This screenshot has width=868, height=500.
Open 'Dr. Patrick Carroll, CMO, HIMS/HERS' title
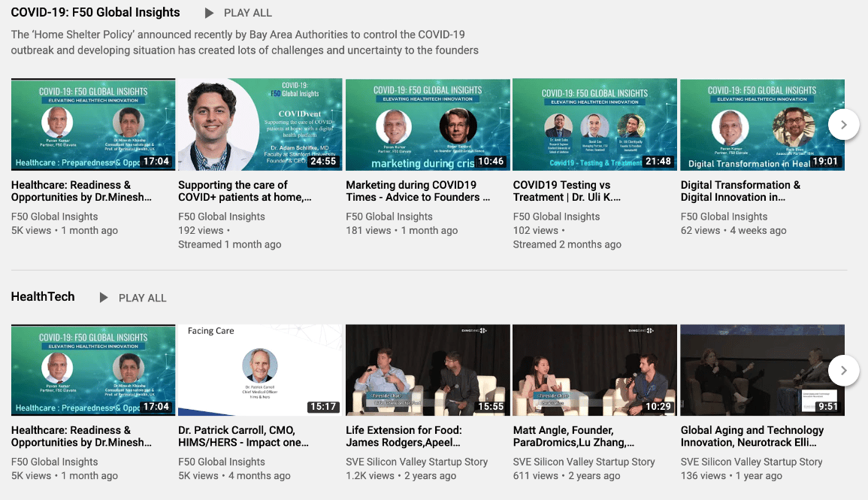click(243, 436)
